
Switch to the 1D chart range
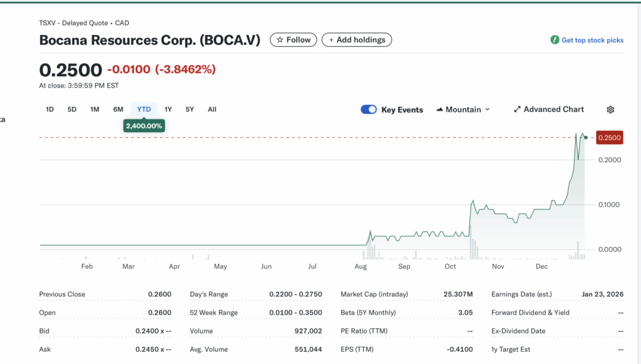(x=49, y=109)
